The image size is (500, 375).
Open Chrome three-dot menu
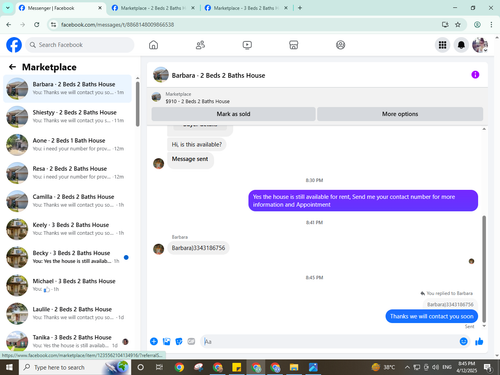(x=491, y=25)
